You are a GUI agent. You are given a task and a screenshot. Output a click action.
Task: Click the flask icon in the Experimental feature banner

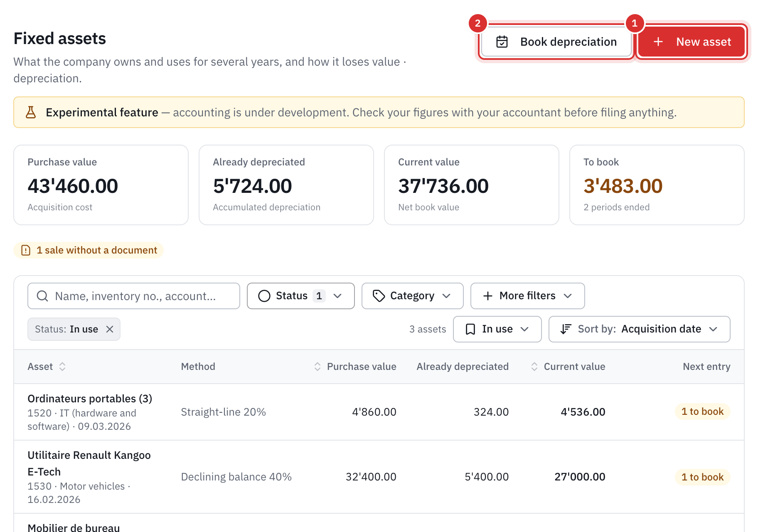pyautogui.click(x=31, y=112)
